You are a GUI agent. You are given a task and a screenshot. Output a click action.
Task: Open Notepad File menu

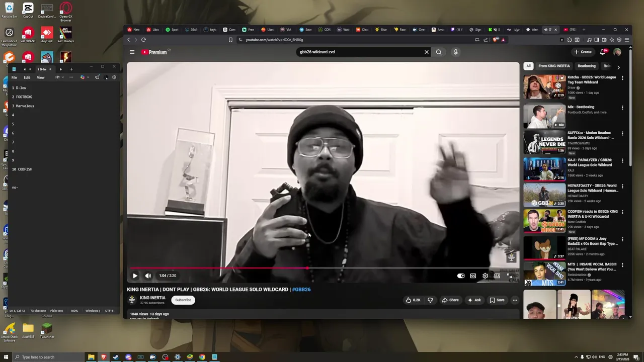click(14, 77)
